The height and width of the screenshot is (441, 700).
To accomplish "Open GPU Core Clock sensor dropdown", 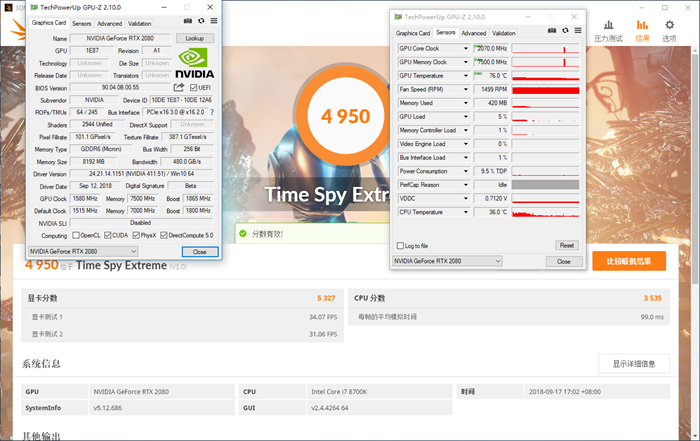I will 465,48.
